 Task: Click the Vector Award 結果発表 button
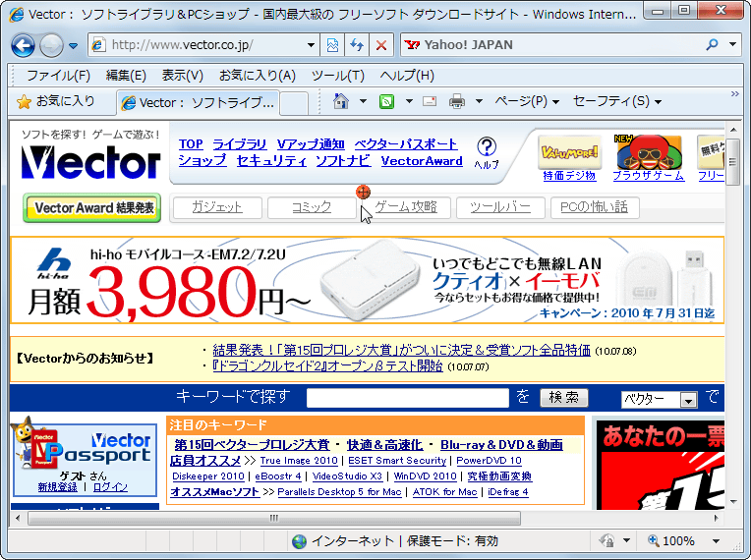92,207
